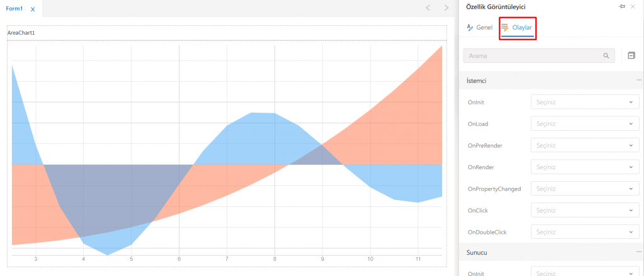644x276 pixels.
Task: Open the OnRender event dropdown
Action: click(x=585, y=167)
